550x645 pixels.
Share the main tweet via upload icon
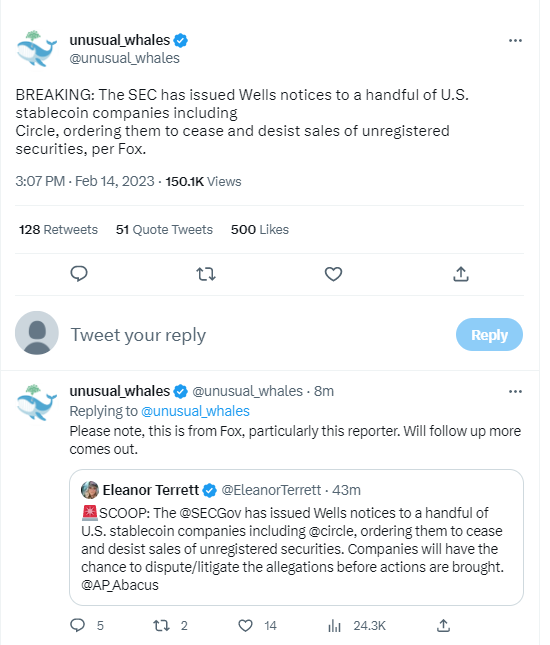(461, 274)
